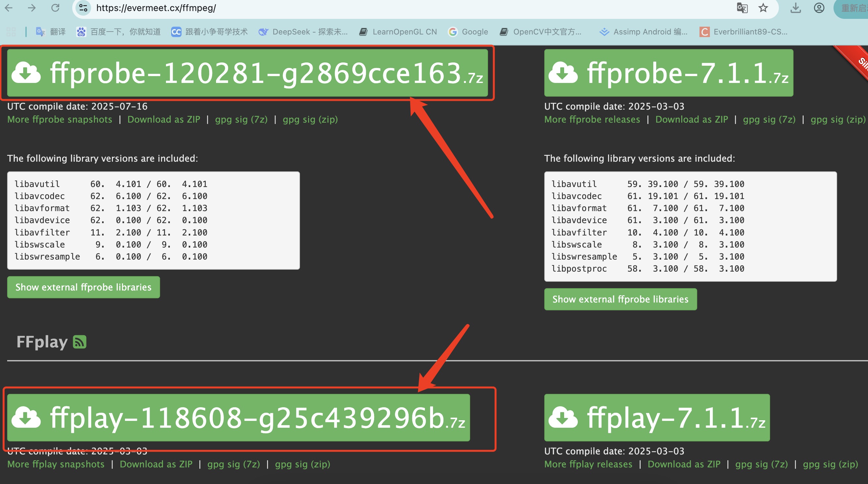Open the Everbrilliant89-CS bookmark

(x=744, y=32)
